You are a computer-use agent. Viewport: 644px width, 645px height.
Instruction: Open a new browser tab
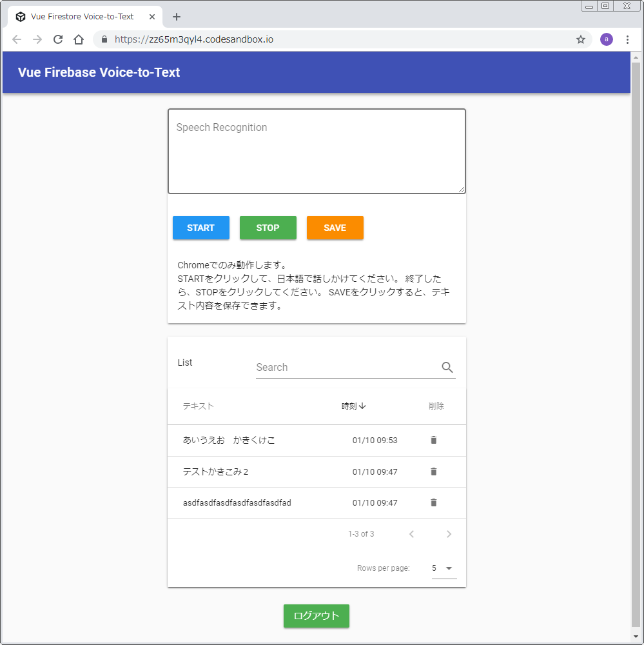177,17
